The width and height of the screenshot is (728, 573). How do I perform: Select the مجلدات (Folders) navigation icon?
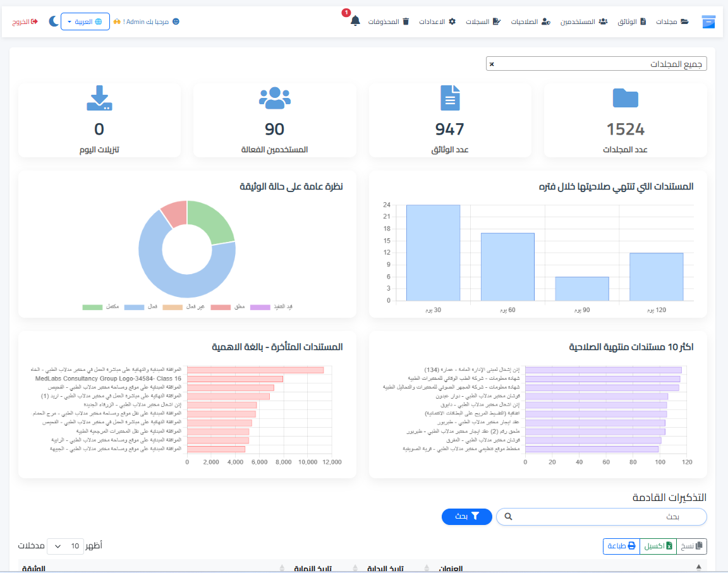[x=686, y=21]
